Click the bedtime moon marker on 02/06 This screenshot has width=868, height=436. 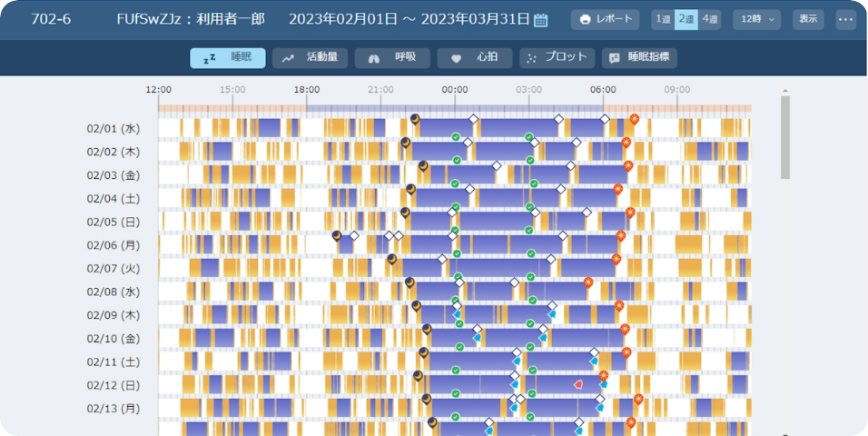tap(337, 235)
